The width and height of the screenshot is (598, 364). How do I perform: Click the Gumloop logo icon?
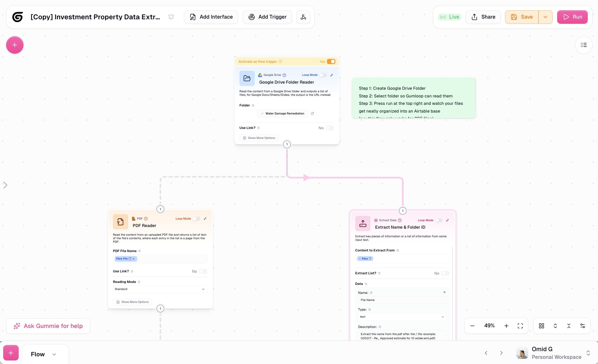point(17,17)
